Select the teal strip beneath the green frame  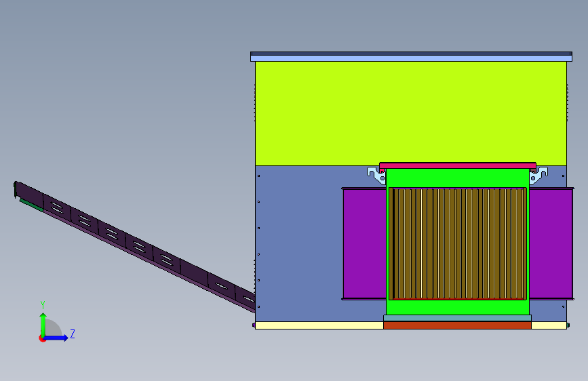pyautogui.click(x=457, y=318)
